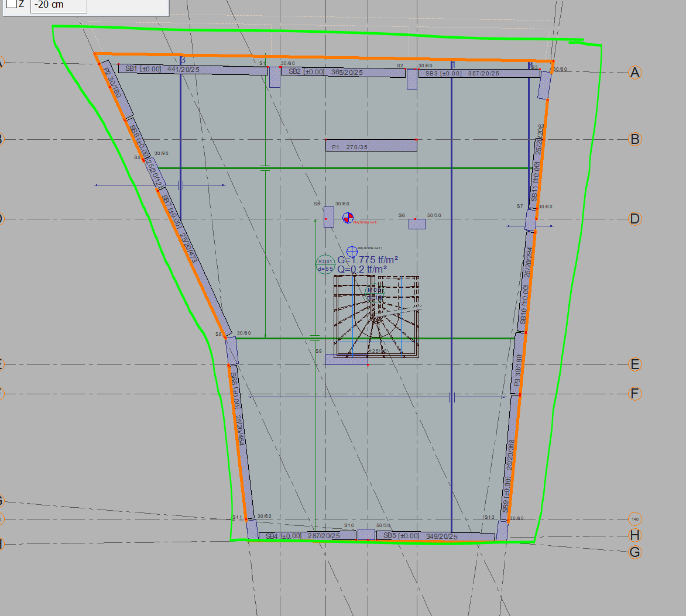Select beam SB5 349/20/25
This screenshot has width=686, height=616.
point(436,536)
